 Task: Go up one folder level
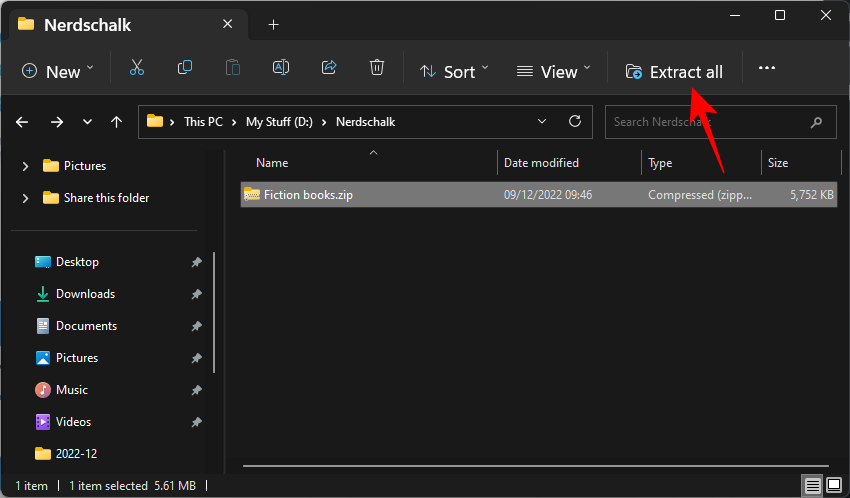coord(117,122)
